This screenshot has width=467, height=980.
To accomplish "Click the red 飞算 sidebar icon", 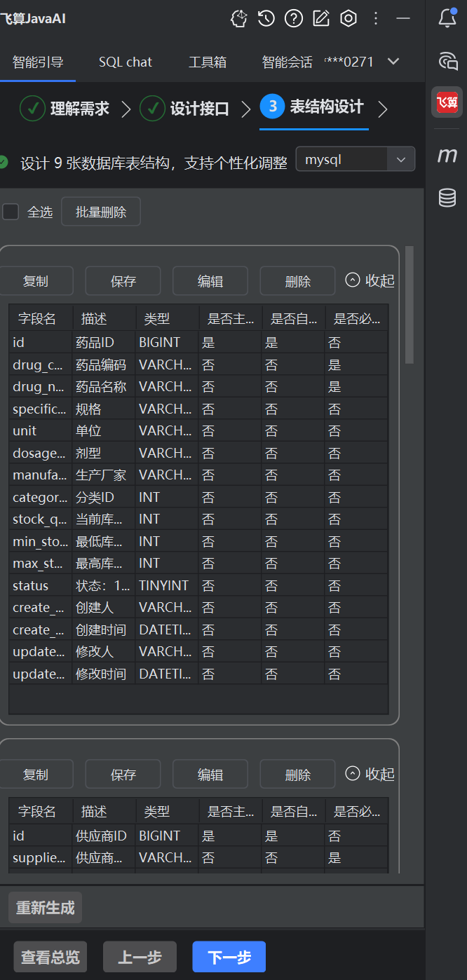I will tap(447, 102).
